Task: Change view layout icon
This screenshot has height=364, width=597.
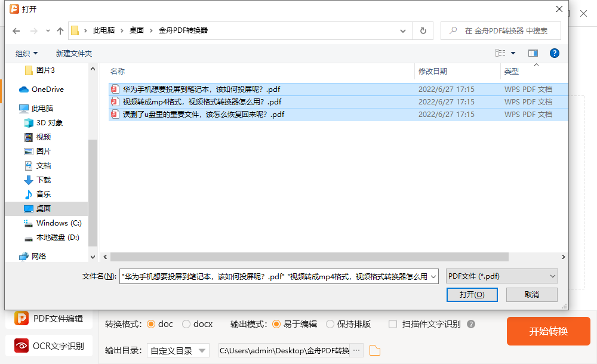Action: [500, 53]
